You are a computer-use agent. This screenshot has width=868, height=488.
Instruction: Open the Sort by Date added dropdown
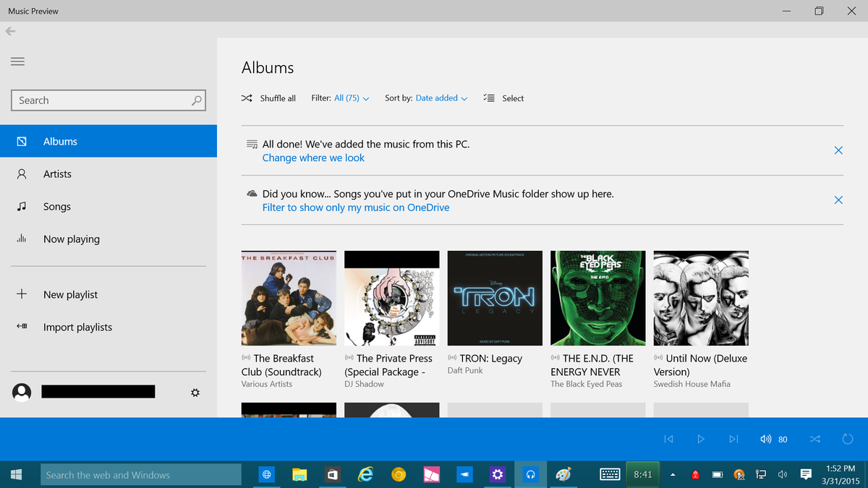[438, 98]
